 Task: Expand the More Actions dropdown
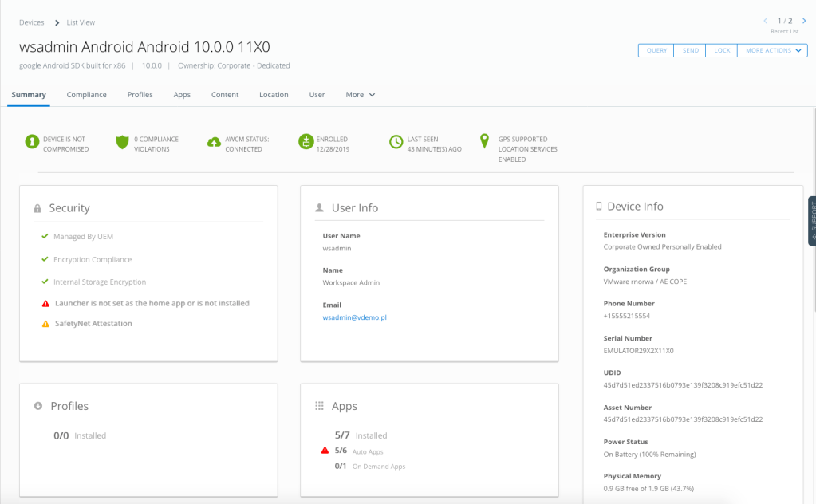pos(771,50)
